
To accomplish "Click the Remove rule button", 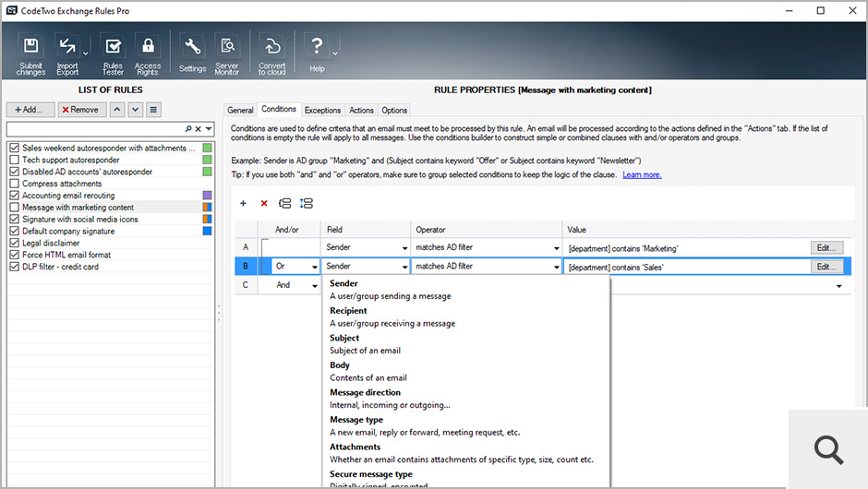I will click(x=82, y=110).
